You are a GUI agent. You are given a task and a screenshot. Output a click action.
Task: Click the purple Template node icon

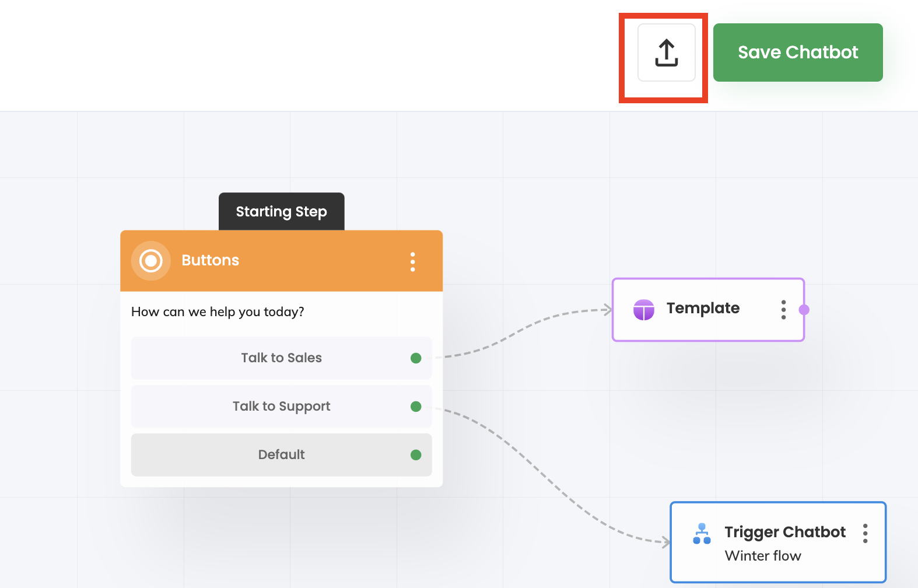(644, 309)
